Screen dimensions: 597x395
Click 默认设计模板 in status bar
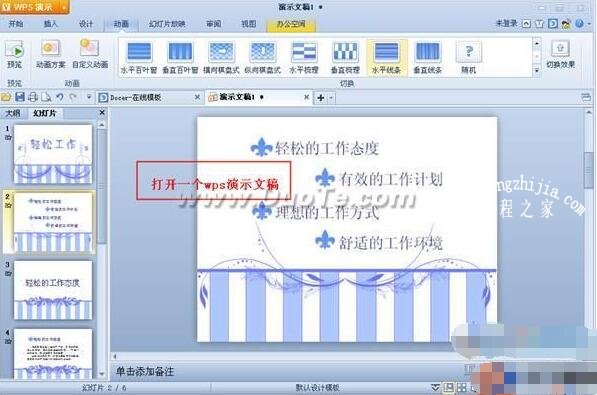(x=317, y=388)
